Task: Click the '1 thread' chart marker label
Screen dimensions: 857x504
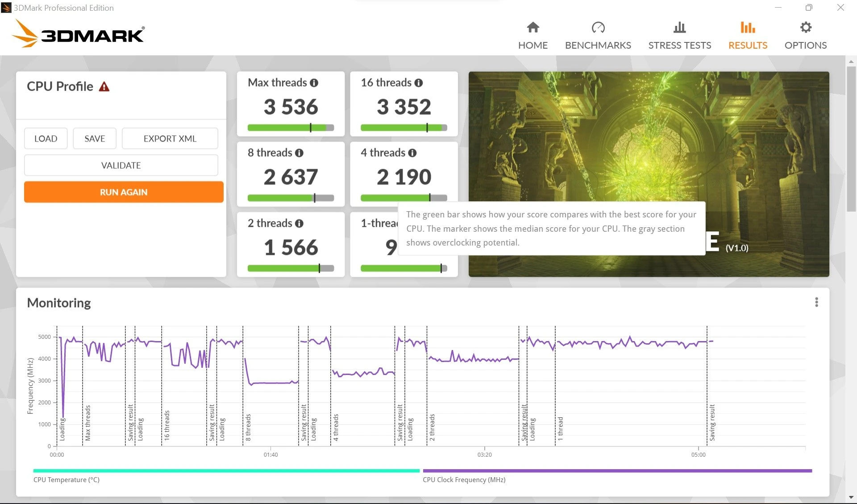Action: pyautogui.click(x=560, y=429)
